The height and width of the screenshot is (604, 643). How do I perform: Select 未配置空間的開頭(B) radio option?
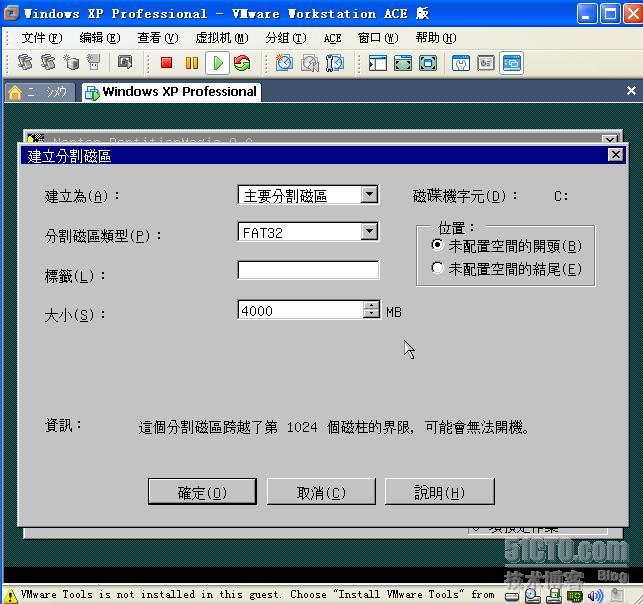(x=438, y=245)
